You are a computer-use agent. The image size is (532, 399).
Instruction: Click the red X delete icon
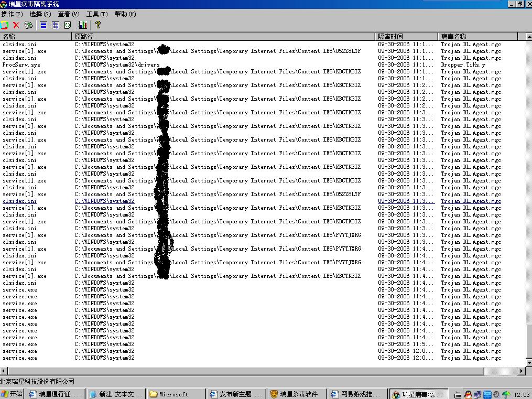(x=16, y=25)
